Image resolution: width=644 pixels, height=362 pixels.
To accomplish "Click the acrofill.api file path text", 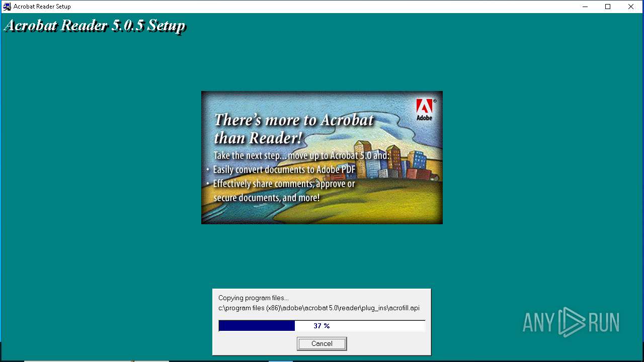I will click(x=319, y=308).
